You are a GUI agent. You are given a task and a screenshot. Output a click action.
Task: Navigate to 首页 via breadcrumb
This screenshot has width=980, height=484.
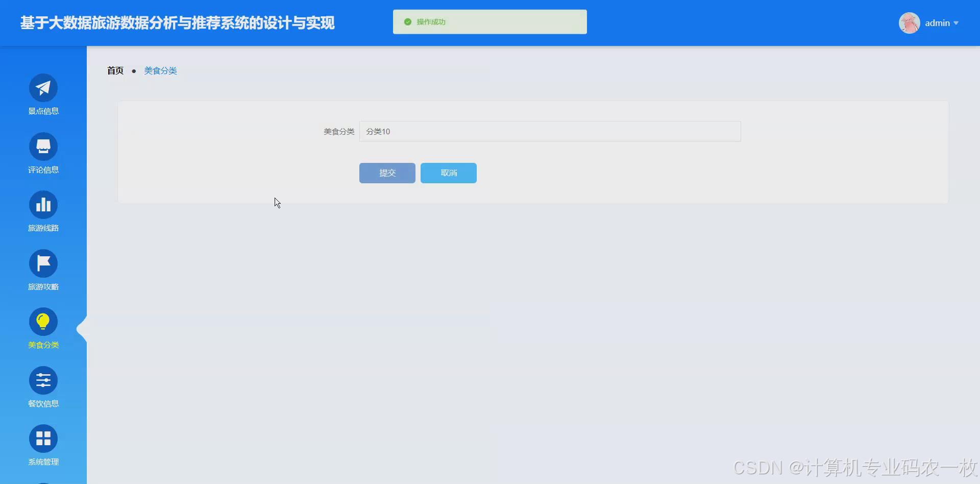115,70
